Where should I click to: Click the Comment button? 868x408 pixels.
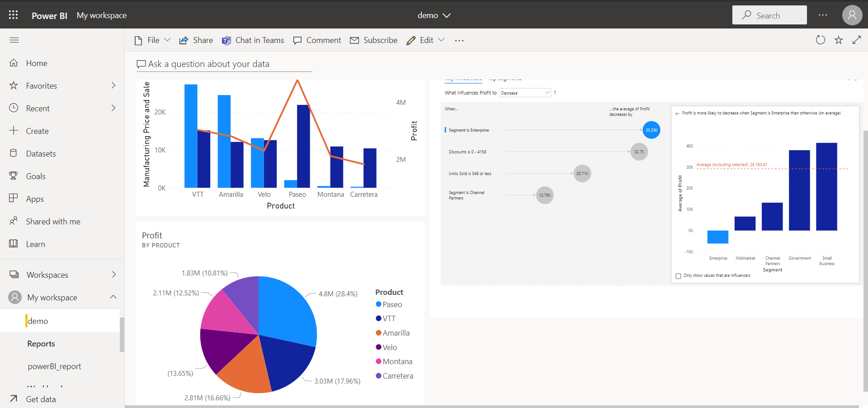317,40
